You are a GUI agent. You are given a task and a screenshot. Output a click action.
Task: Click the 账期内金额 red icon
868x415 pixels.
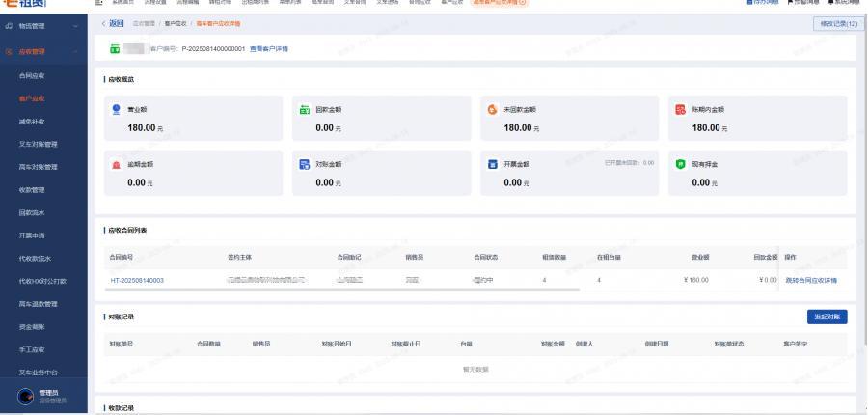(680, 109)
